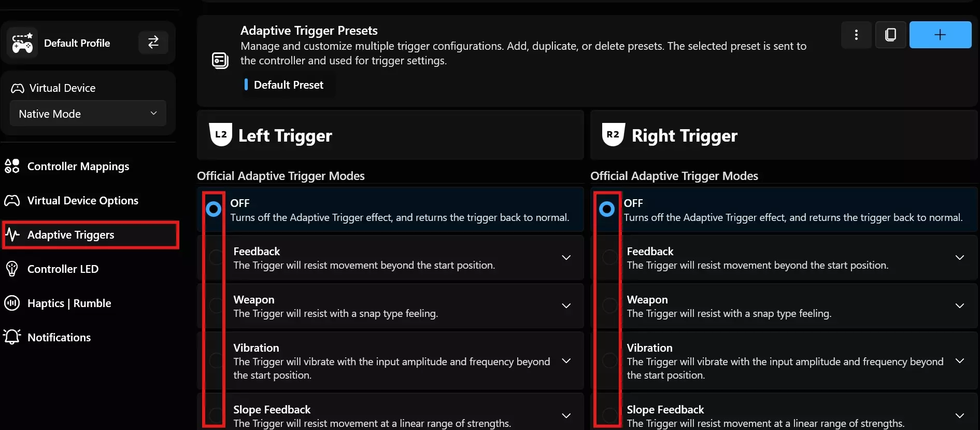Add a new adaptive trigger preset
The width and height of the screenshot is (980, 430).
click(x=940, y=35)
